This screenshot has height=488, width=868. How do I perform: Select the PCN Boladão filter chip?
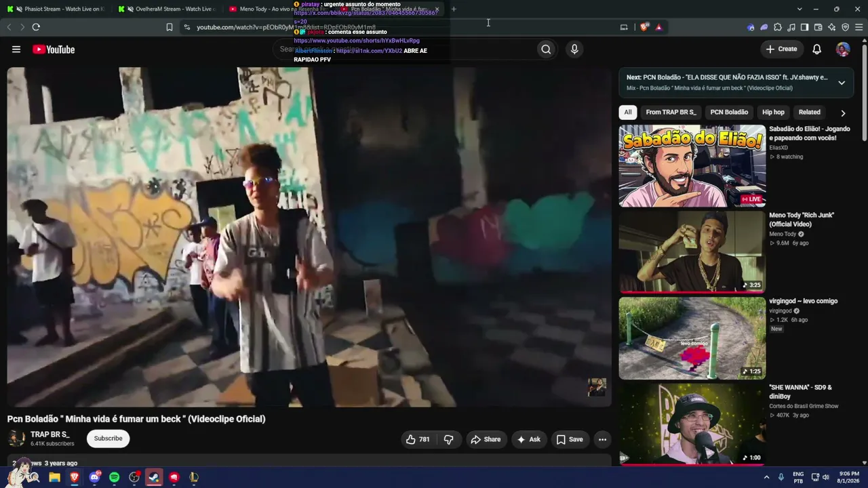(x=729, y=113)
